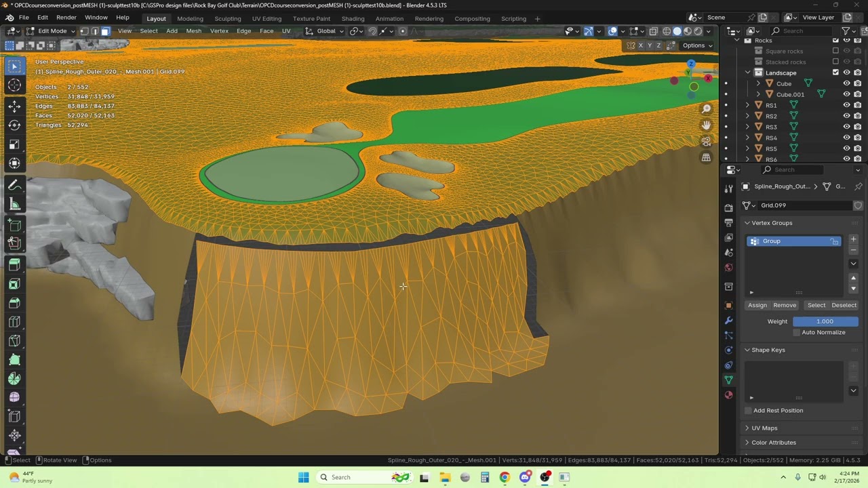Click the zoom viewport gizmo icon

[706, 109]
